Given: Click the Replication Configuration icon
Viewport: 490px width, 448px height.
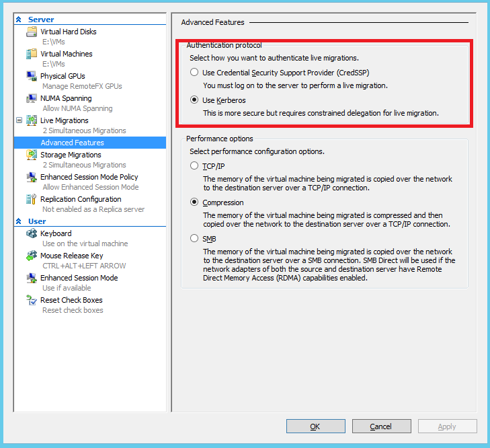Looking at the screenshot, I should click(x=32, y=199).
